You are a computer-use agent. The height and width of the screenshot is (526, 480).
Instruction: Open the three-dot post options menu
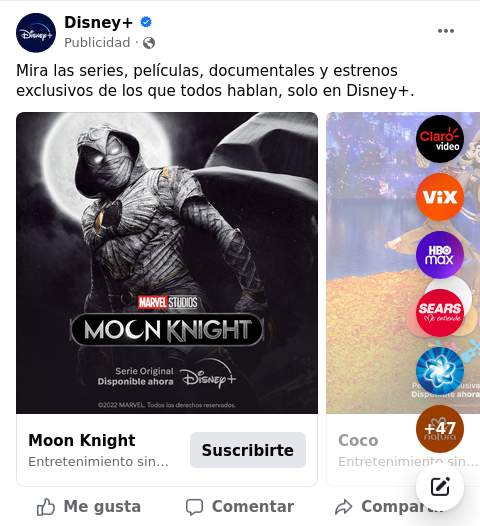pyautogui.click(x=446, y=31)
